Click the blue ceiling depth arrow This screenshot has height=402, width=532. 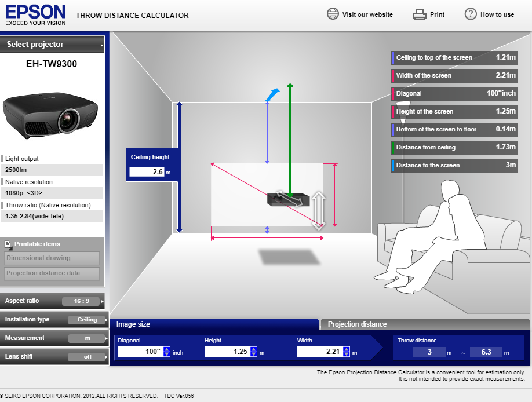(272, 95)
